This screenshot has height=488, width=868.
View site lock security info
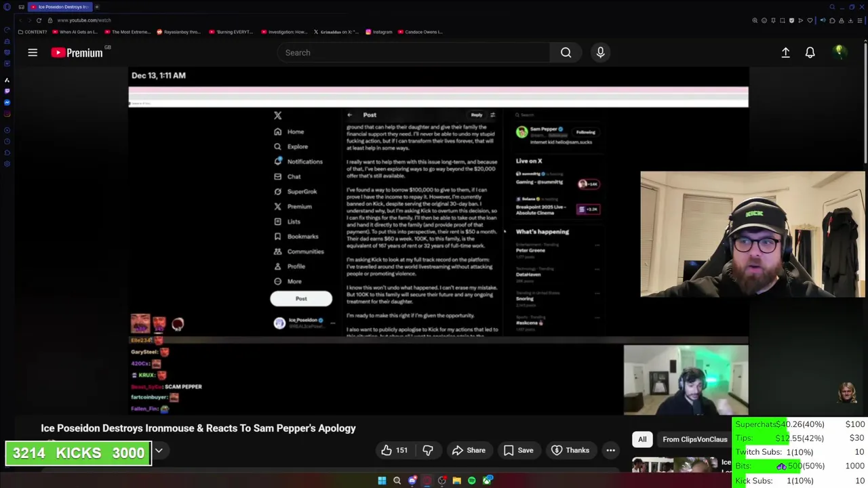pos(50,20)
